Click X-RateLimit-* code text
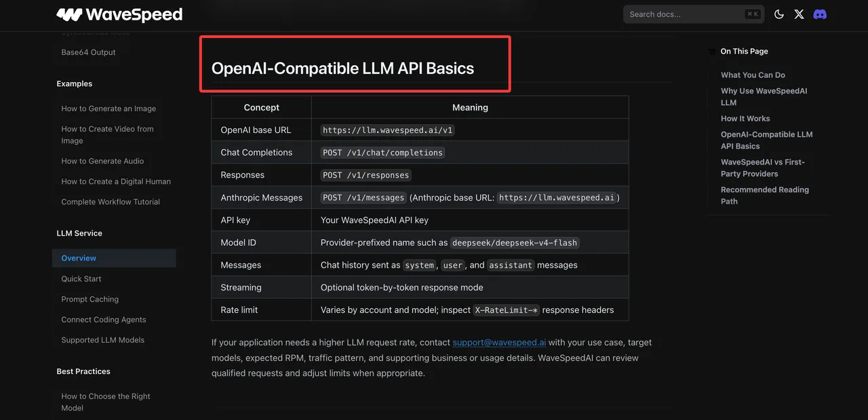 coord(506,310)
